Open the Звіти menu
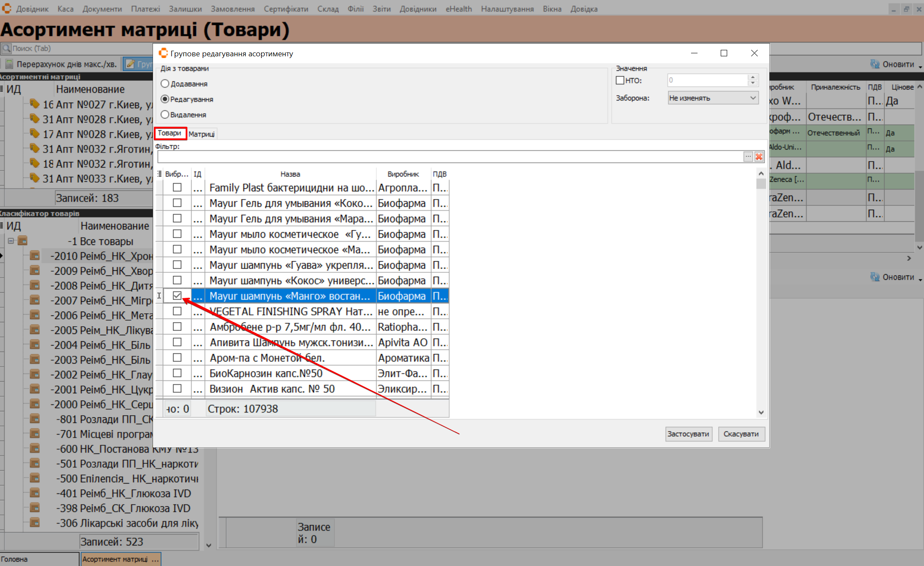Viewport: 924px width, 566px height. coord(381,9)
